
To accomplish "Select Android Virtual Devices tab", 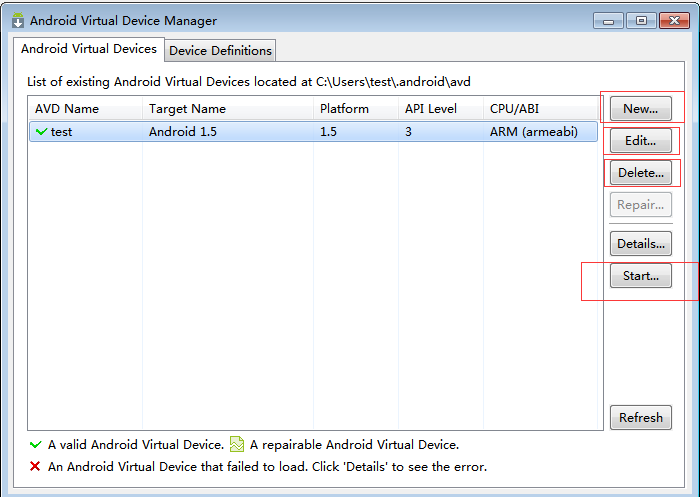I will [x=89, y=49].
